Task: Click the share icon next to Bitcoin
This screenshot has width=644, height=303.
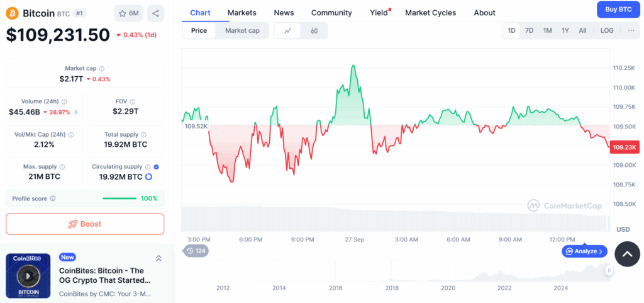Action: point(155,13)
